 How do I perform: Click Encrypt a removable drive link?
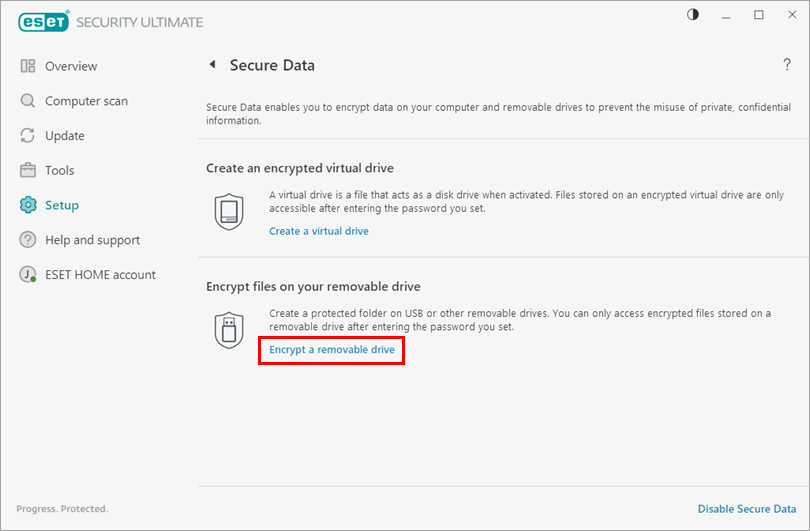[331, 350]
